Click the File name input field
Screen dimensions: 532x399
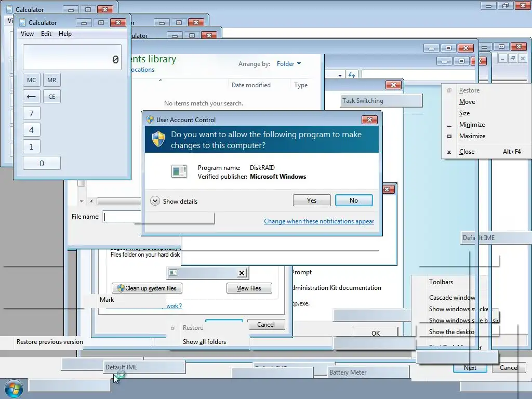click(122, 217)
